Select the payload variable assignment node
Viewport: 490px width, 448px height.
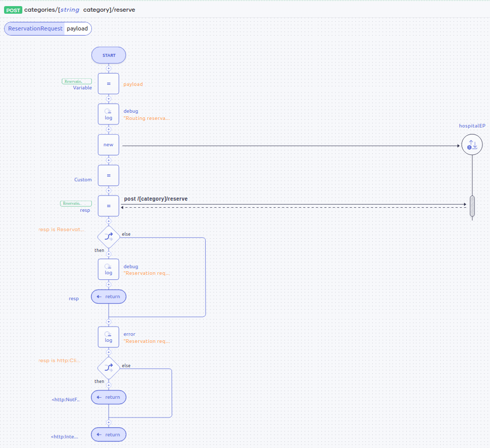(109, 84)
